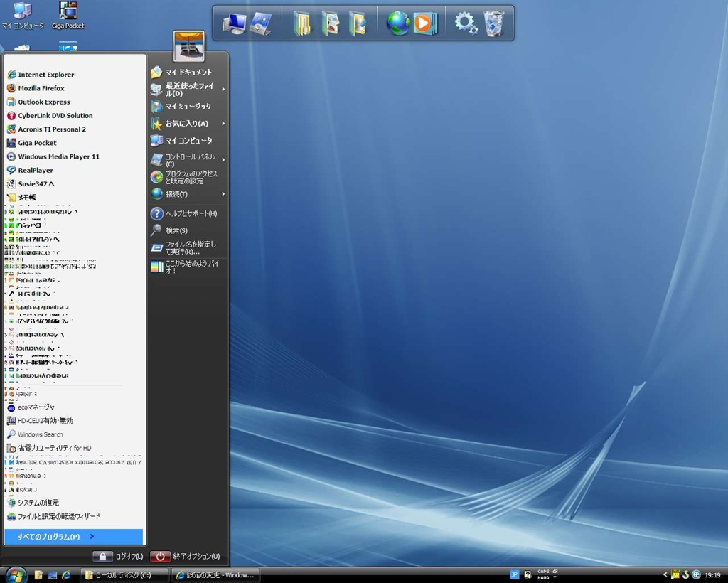Open the settings gears icon in top dock
728x583 pixels.
pos(466,23)
